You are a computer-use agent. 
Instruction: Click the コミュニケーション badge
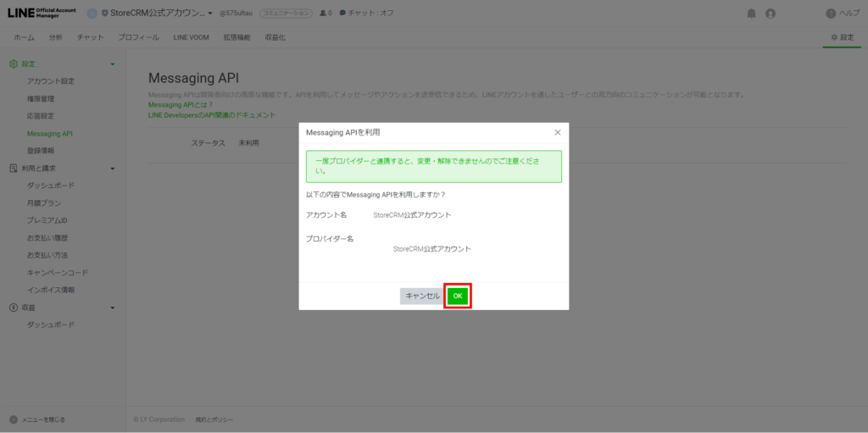(x=286, y=14)
